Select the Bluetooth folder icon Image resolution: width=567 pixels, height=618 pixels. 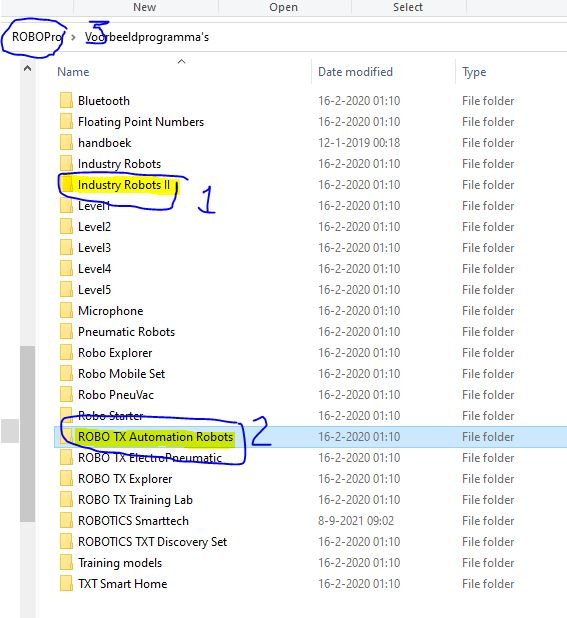pos(66,101)
